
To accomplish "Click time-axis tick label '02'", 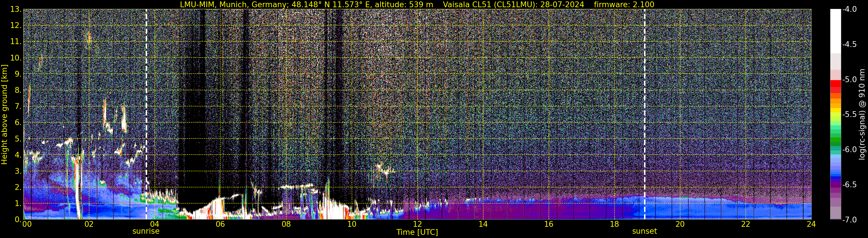I will pyautogui.click(x=89, y=224).
